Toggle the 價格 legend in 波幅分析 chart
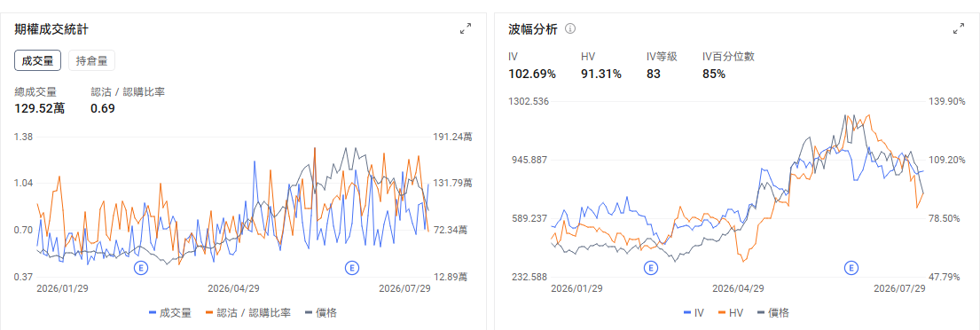Image resolution: width=980 pixels, height=330 pixels. (x=773, y=312)
